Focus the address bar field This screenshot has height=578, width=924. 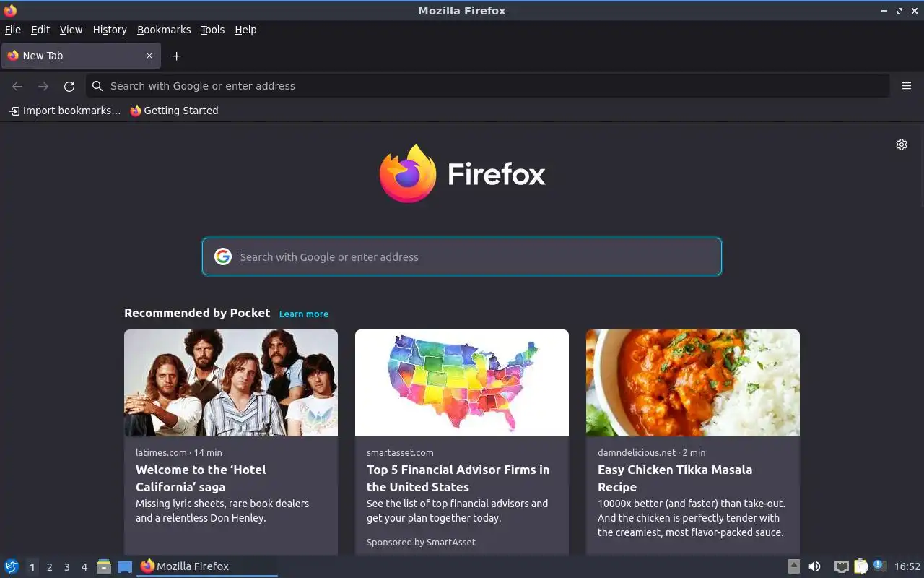[487, 86]
